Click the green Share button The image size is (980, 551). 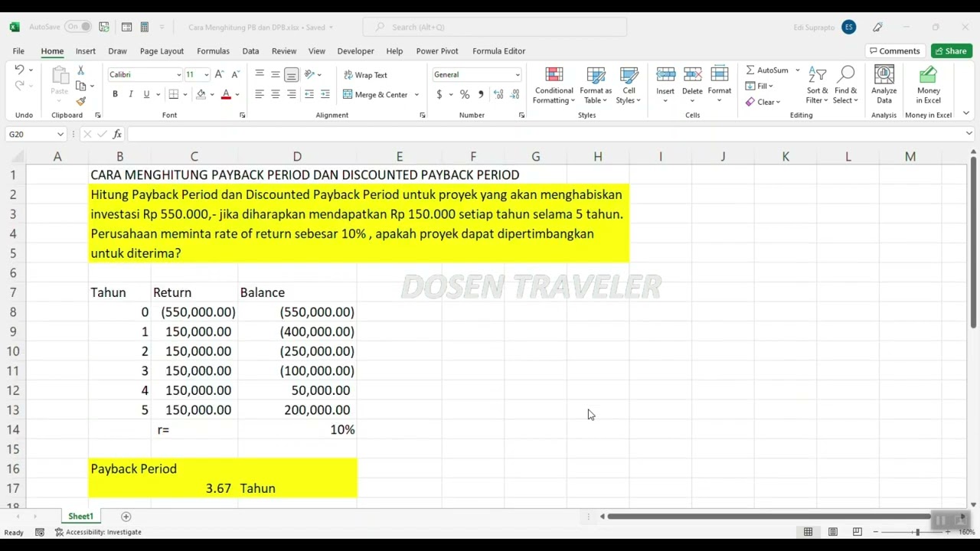(x=951, y=51)
